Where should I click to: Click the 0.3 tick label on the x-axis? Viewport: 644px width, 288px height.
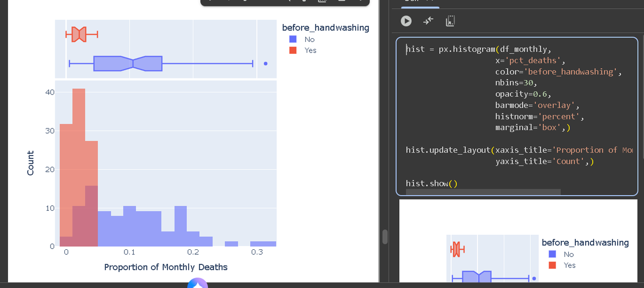tap(257, 252)
